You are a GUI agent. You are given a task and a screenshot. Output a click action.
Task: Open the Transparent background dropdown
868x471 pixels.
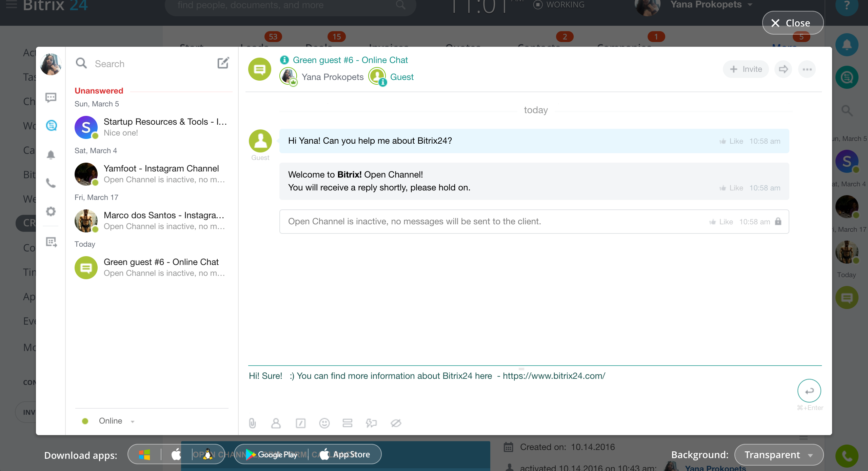(778, 455)
